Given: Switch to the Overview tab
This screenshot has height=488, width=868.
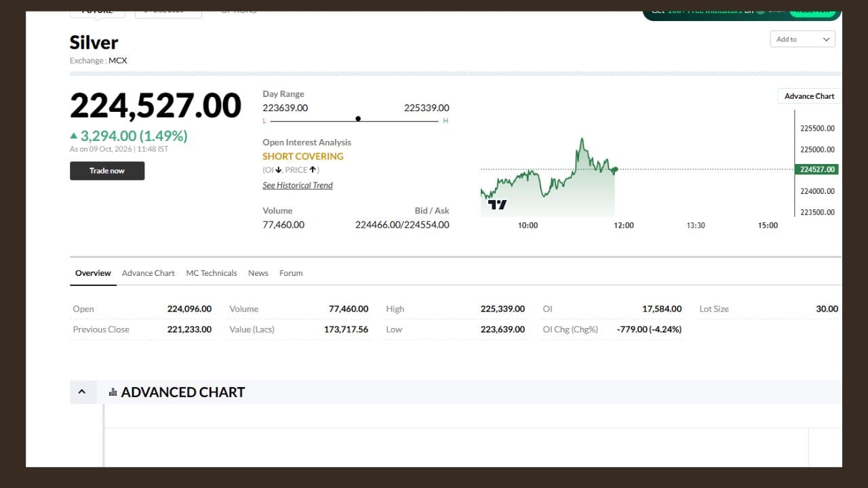Looking at the screenshot, I should coord(93,273).
